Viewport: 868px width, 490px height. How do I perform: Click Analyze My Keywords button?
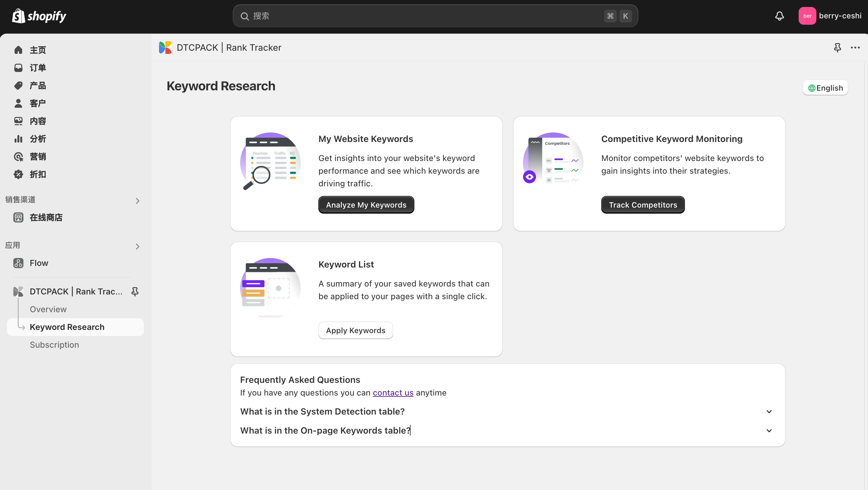(366, 205)
